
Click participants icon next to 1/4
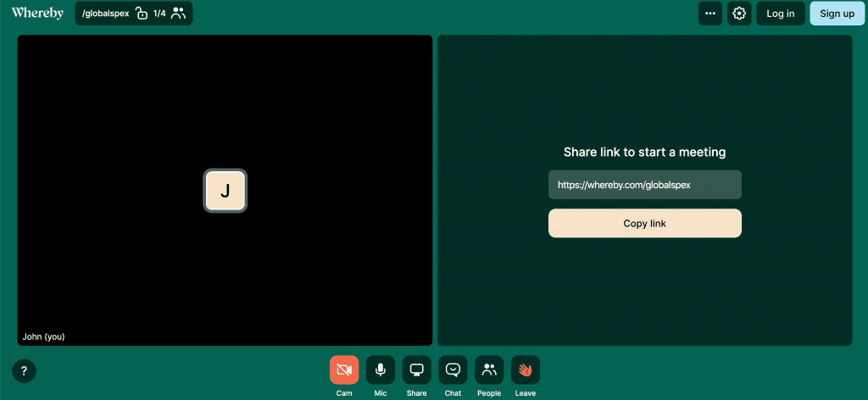pos(178,14)
